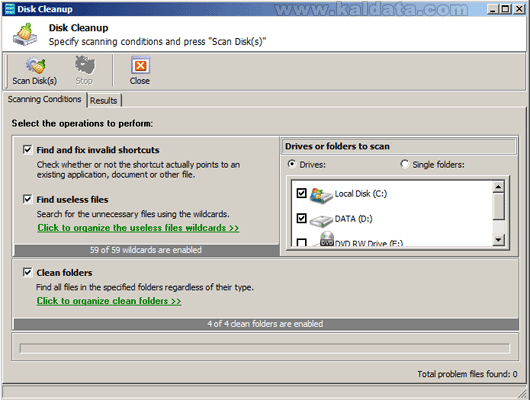Close the dialog using the red X toolbar icon

140,65
